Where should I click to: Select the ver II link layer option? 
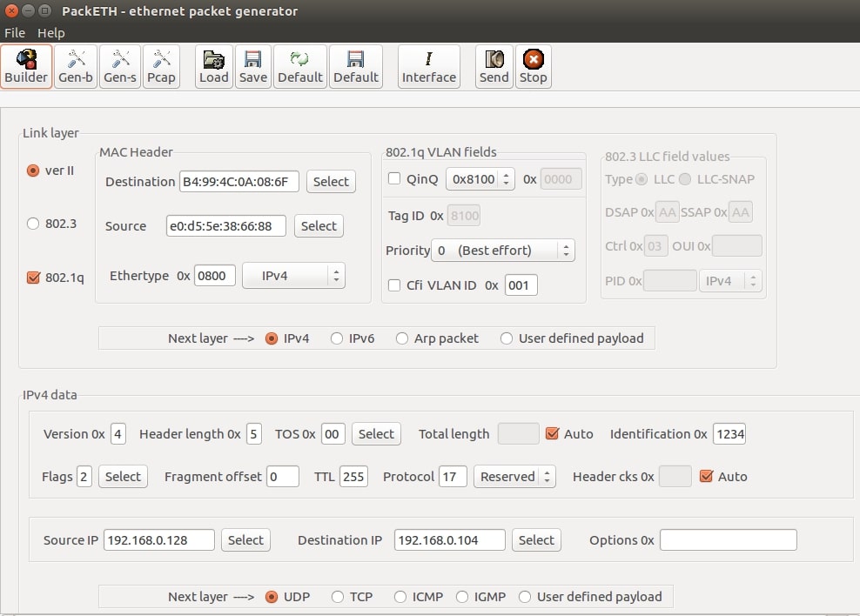click(33, 171)
